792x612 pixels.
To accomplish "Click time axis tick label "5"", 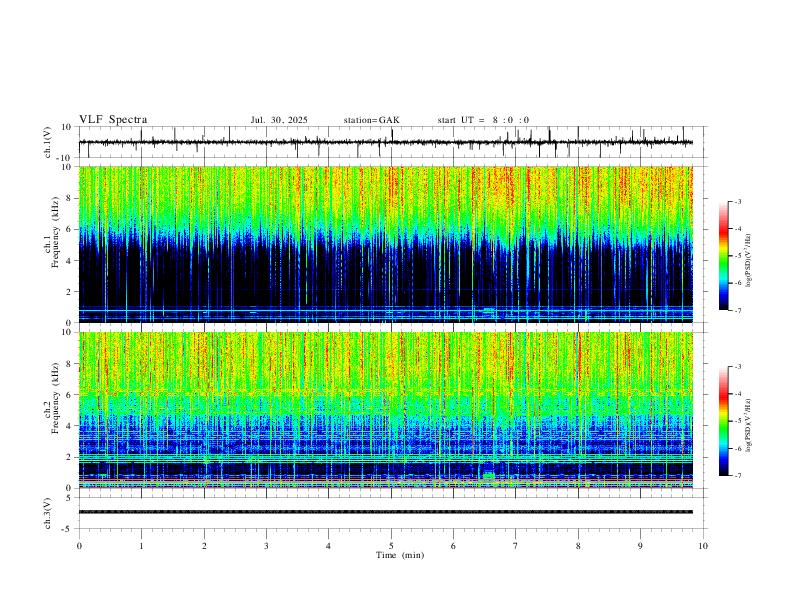I will click(x=391, y=546).
